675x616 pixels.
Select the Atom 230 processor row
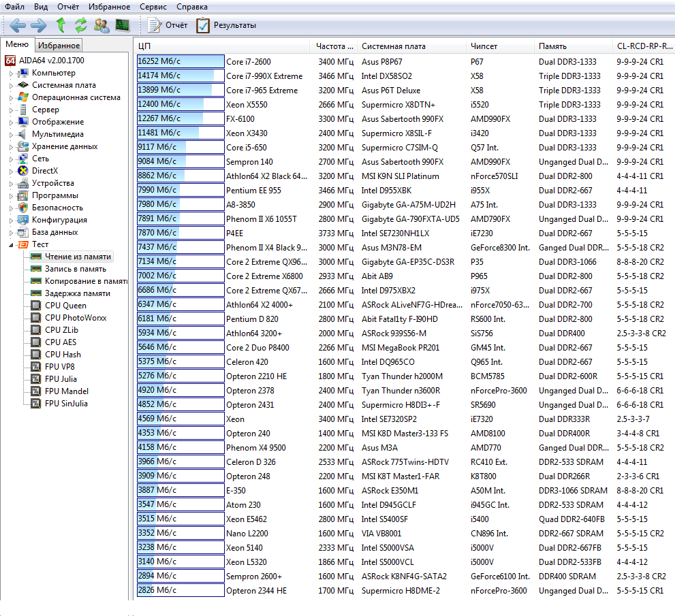click(405, 504)
